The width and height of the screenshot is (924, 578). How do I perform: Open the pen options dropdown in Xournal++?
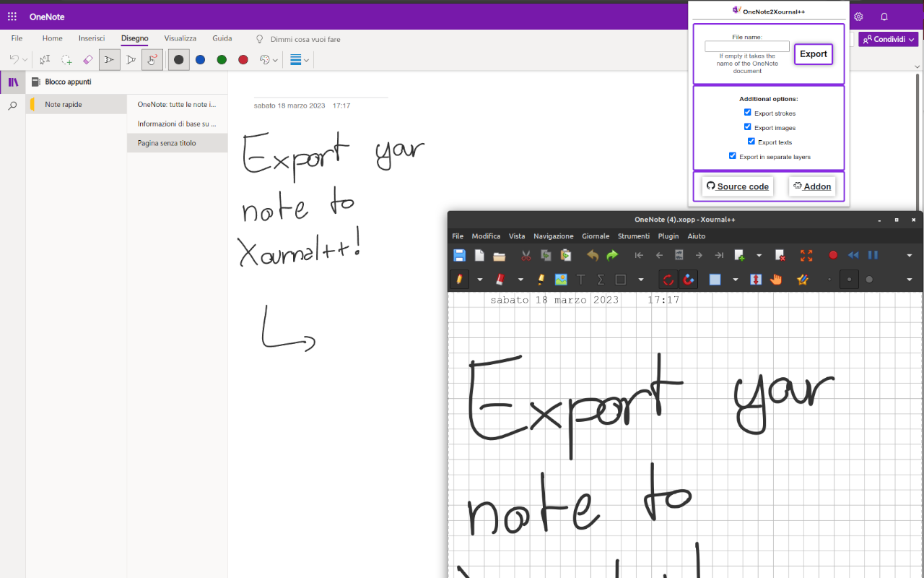pos(480,280)
